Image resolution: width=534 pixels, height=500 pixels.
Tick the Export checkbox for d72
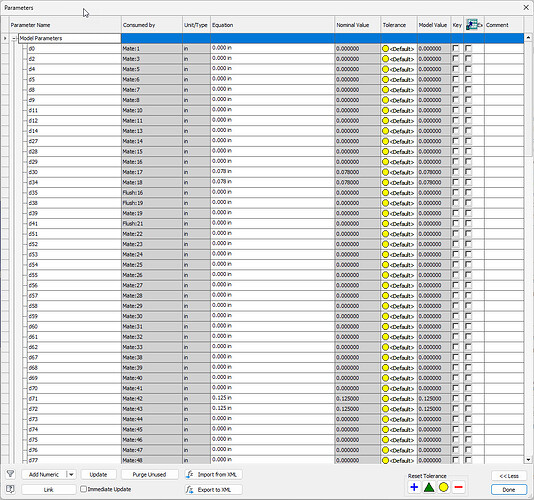469,408
